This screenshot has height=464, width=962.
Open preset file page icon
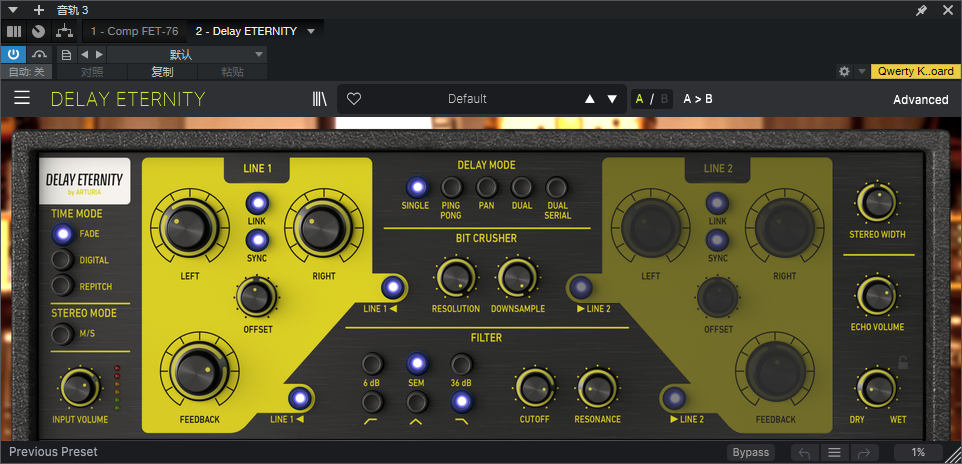(x=66, y=55)
